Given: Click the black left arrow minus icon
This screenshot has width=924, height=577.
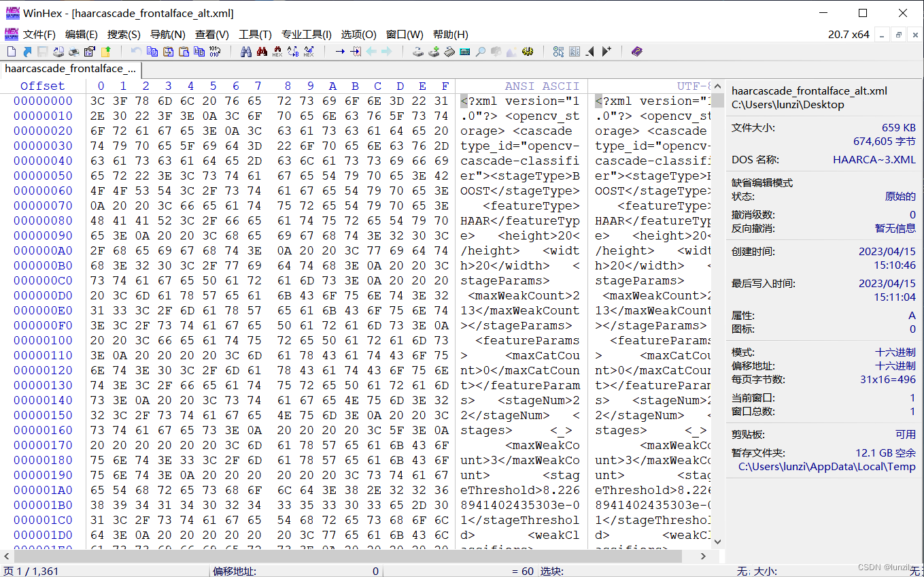Looking at the screenshot, I should pyautogui.click(x=589, y=52).
